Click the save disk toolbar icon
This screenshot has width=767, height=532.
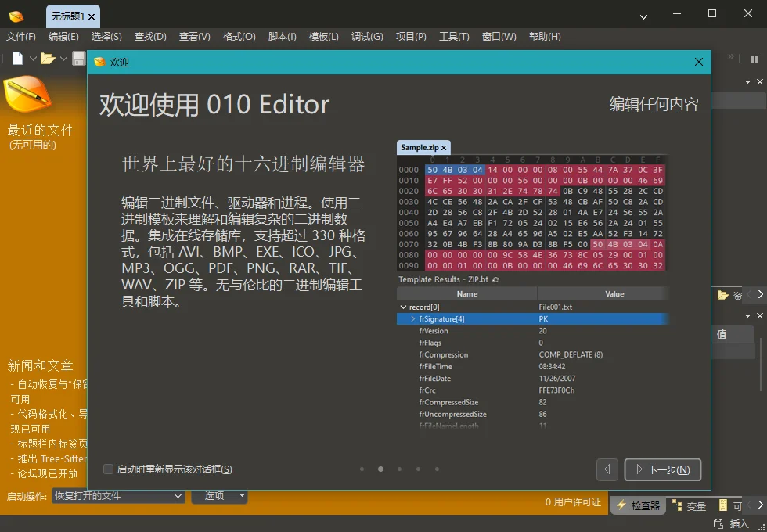(x=79, y=59)
